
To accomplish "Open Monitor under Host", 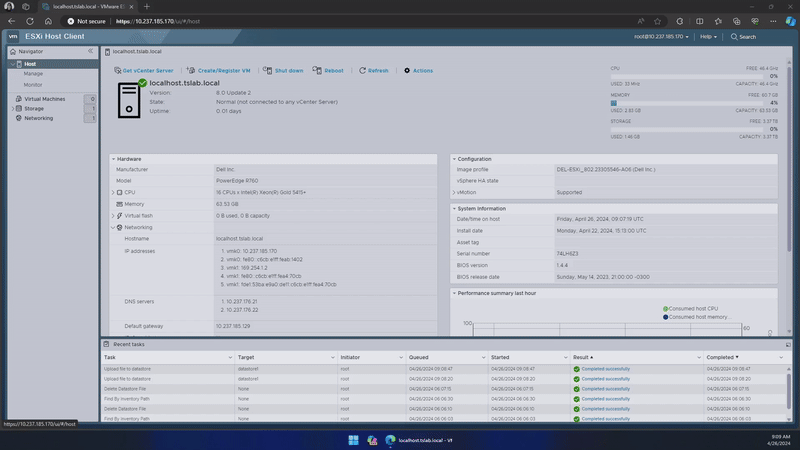I will (33, 84).
